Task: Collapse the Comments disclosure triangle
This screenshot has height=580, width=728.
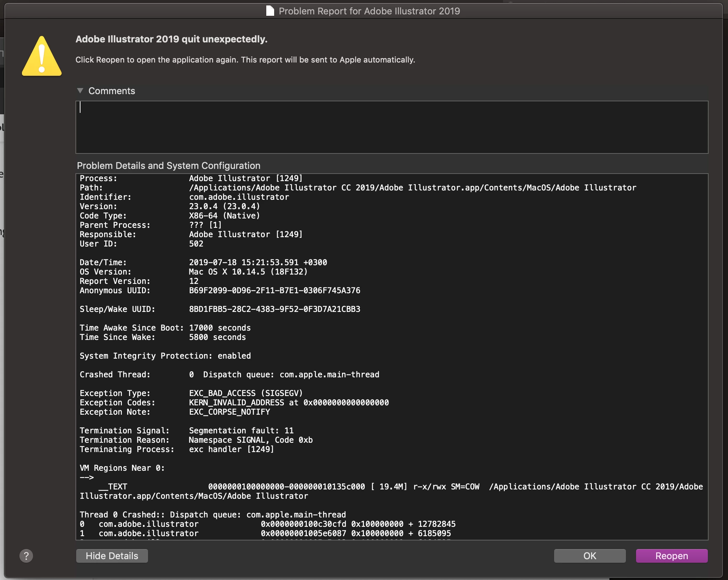Action: (x=80, y=91)
